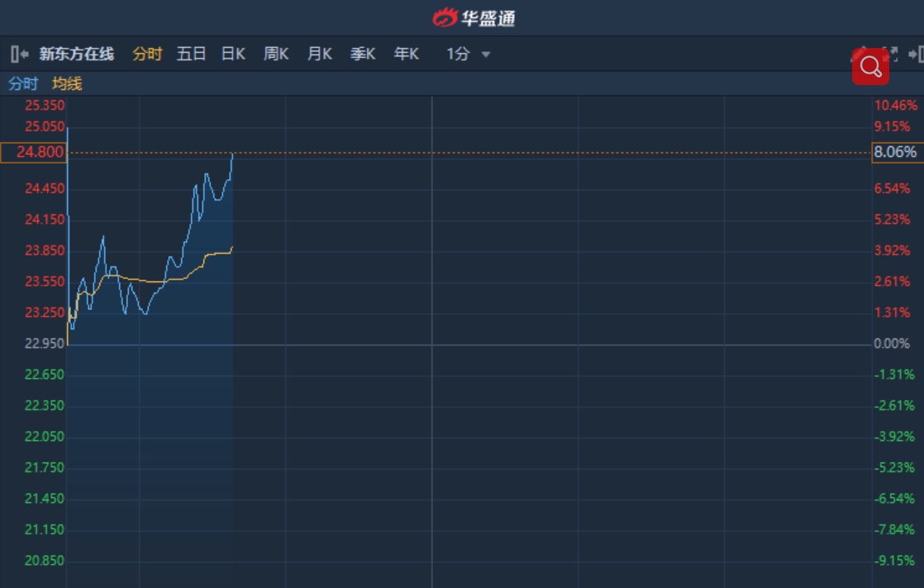Switch to the 五日 view tab
924x588 pixels.
pos(191,55)
